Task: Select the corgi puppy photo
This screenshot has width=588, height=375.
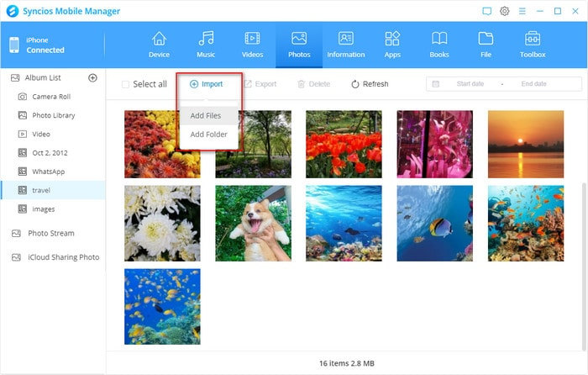Action: [253, 224]
